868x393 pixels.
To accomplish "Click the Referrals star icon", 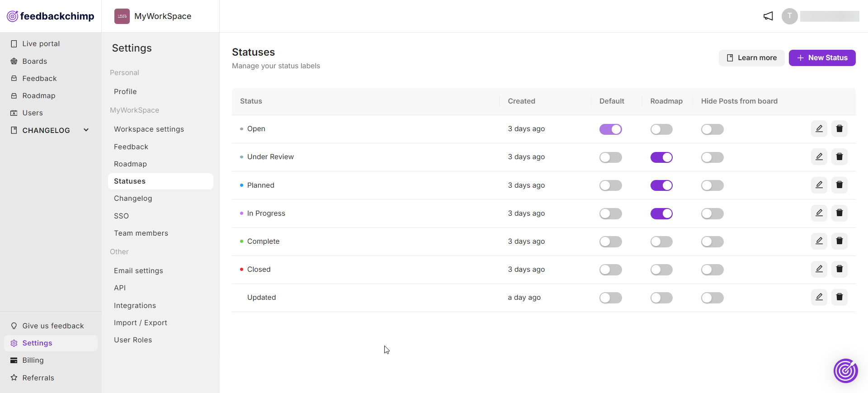I will click(x=14, y=378).
